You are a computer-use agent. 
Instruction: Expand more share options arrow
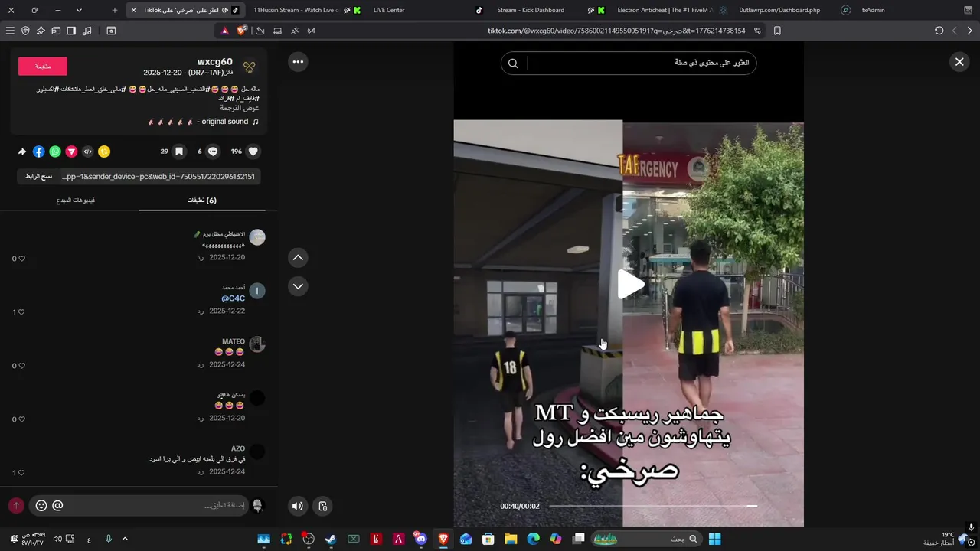[x=22, y=152]
